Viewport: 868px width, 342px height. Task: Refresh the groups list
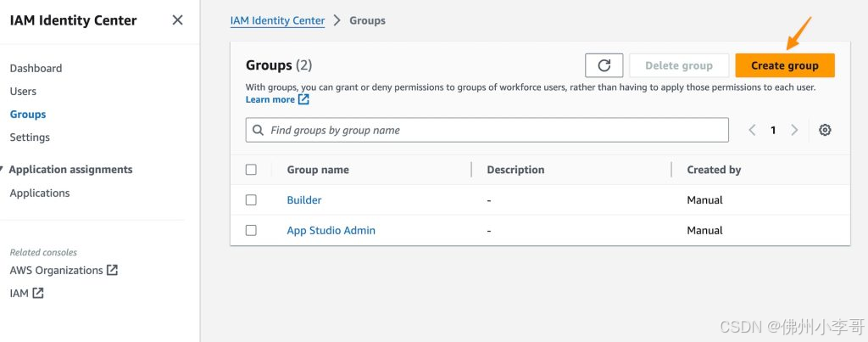tap(604, 65)
